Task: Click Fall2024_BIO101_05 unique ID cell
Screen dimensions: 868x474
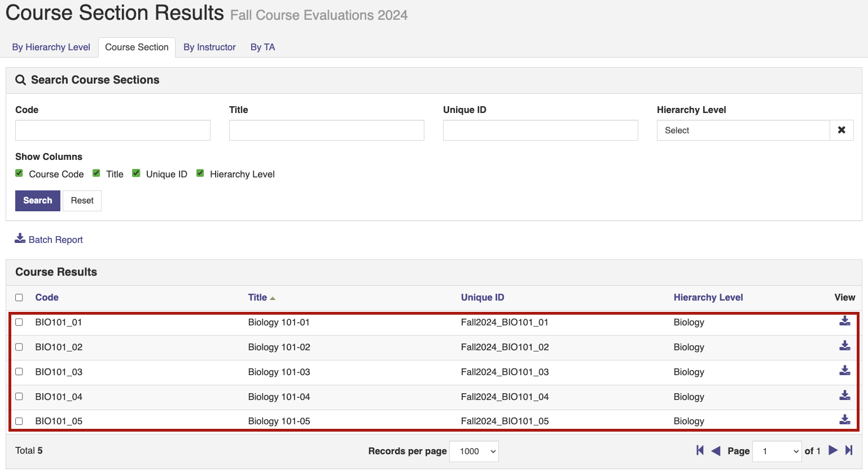Action: (505, 421)
